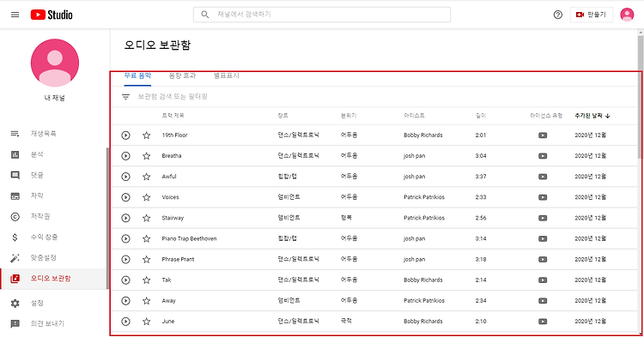Play the track Phrase Prant
Viewport: 644px width, 337px height.
click(125, 260)
